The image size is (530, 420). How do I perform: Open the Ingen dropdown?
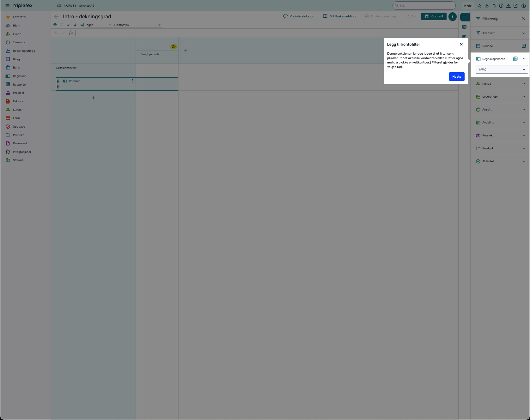[98, 25]
